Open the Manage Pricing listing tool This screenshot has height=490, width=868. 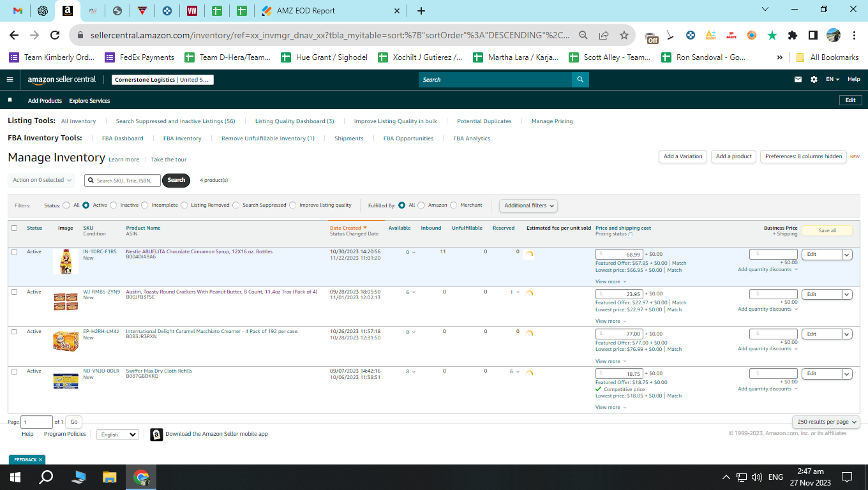coord(552,121)
